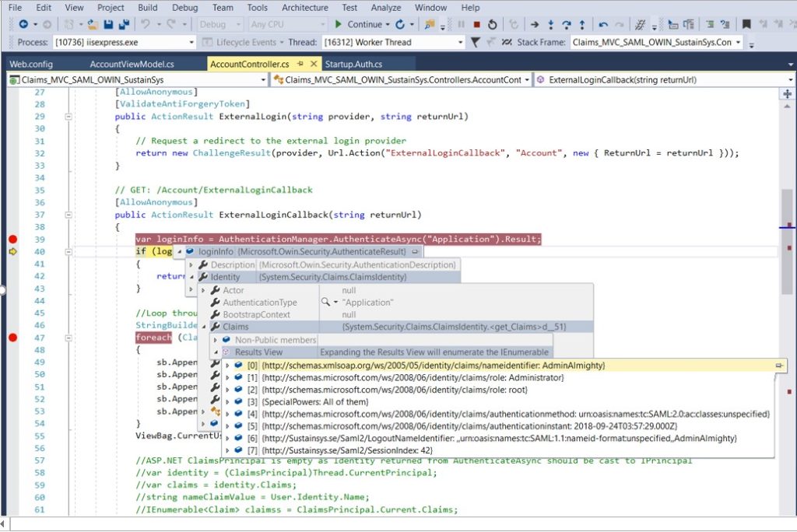797x532 pixels.
Task: Expand claim [3] SpecialPowers entry
Action: tap(227, 402)
